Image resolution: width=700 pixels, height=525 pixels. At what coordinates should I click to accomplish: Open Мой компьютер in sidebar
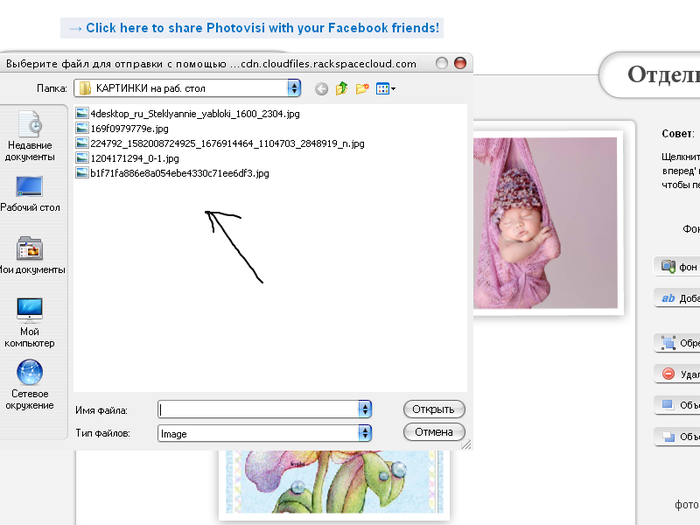tap(29, 323)
